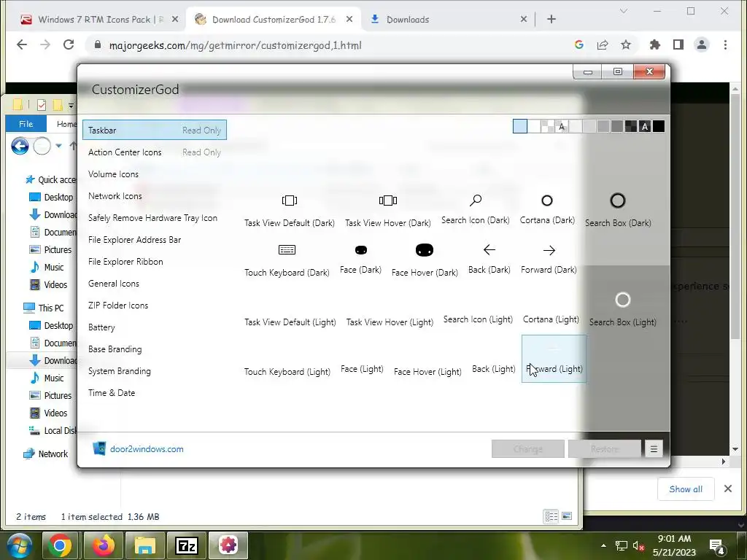The height and width of the screenshot is (560, 747).
Task: Reload the majorgeeks page
Action: [69, 44]
